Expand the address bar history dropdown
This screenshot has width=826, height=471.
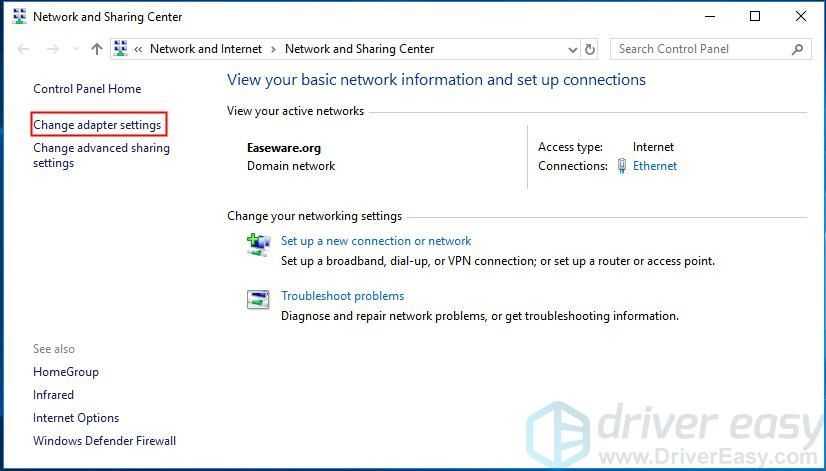(x=572, y=49)
